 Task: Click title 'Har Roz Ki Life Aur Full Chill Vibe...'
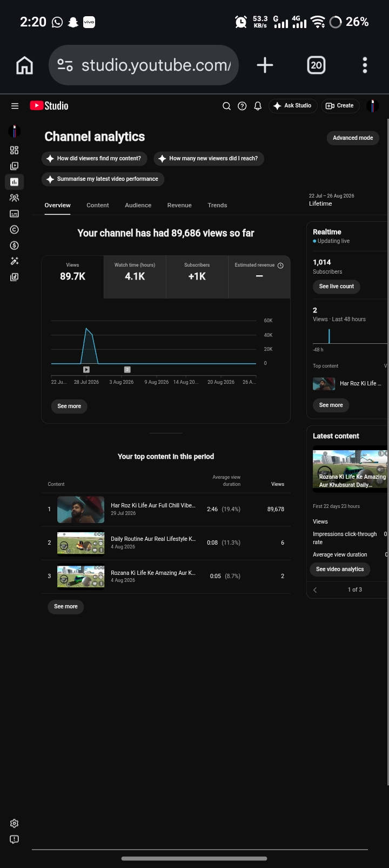(153, 506)
